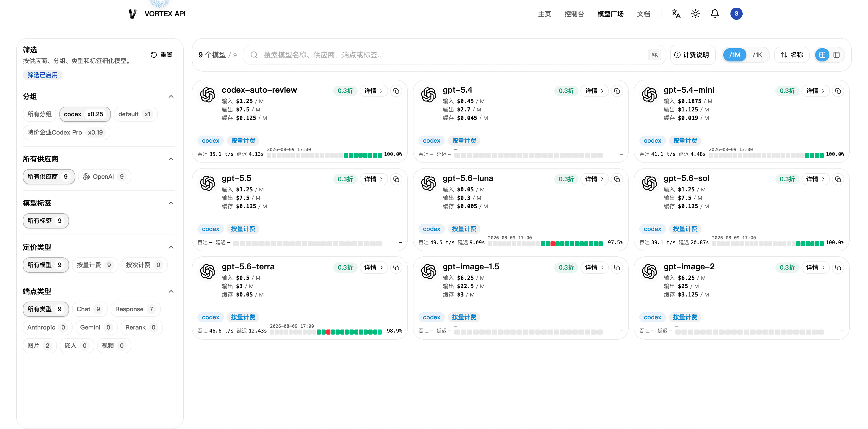This screenshot has width=868, height=429.
Task: Focus the model search input field
Action: tap(454, 55)
